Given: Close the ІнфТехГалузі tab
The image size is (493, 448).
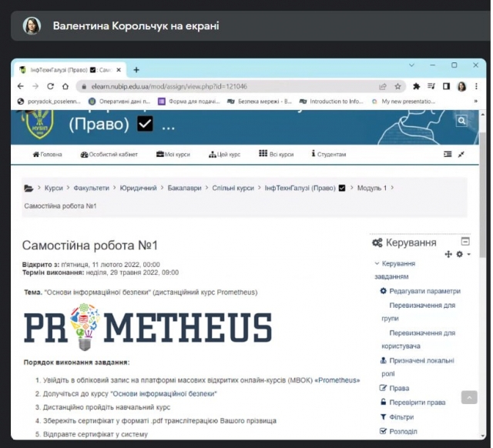Looking at the screenshot, I should [x=119, y=70].
